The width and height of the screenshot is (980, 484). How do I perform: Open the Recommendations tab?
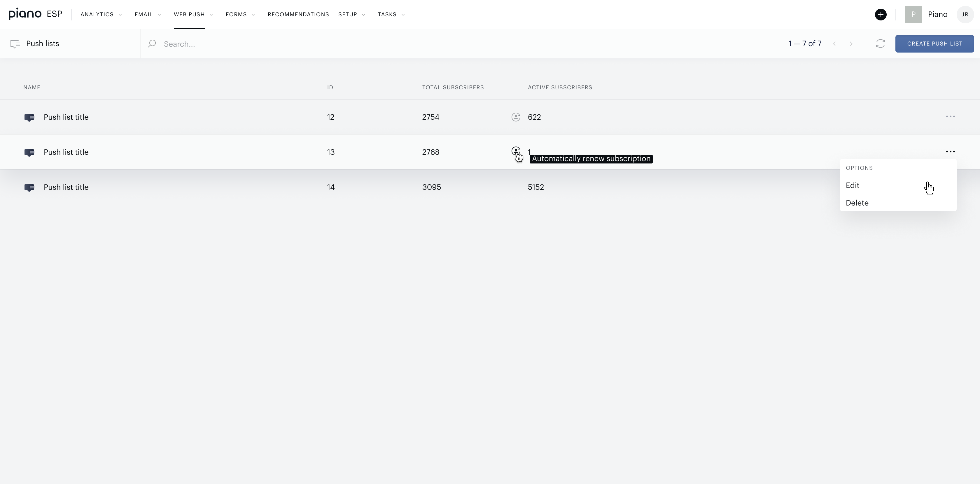point(298,15)
